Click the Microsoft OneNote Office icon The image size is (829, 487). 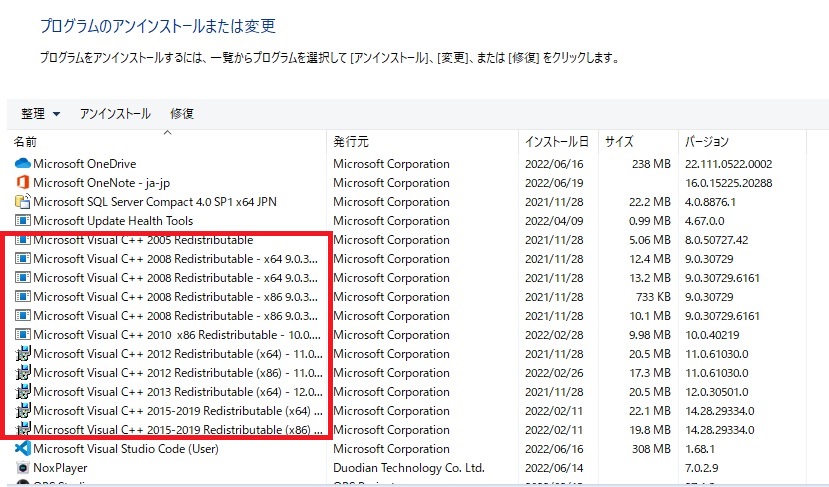tap(23, 182)
